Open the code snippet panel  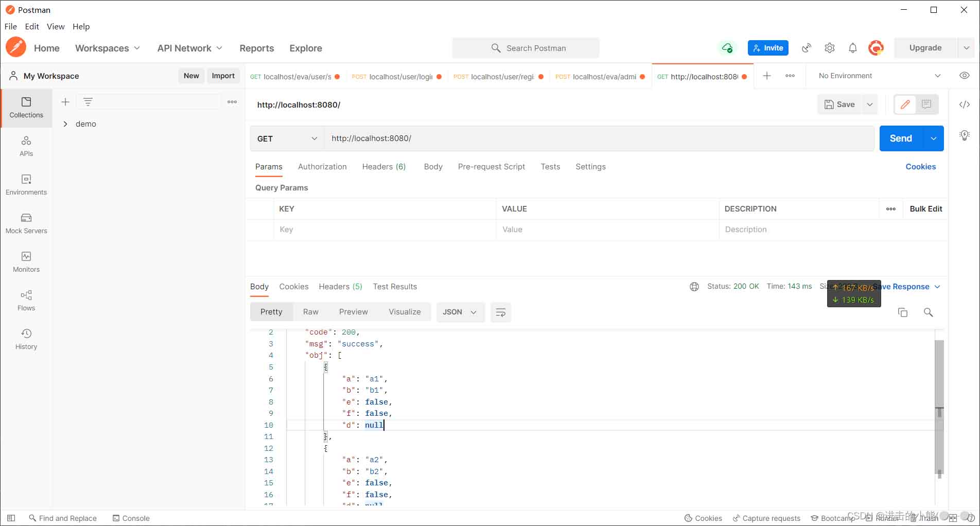coord(964,104)
